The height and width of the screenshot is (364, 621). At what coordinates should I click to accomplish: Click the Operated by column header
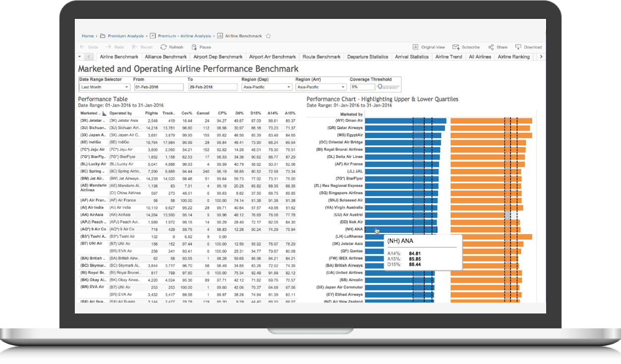(121, 113)
